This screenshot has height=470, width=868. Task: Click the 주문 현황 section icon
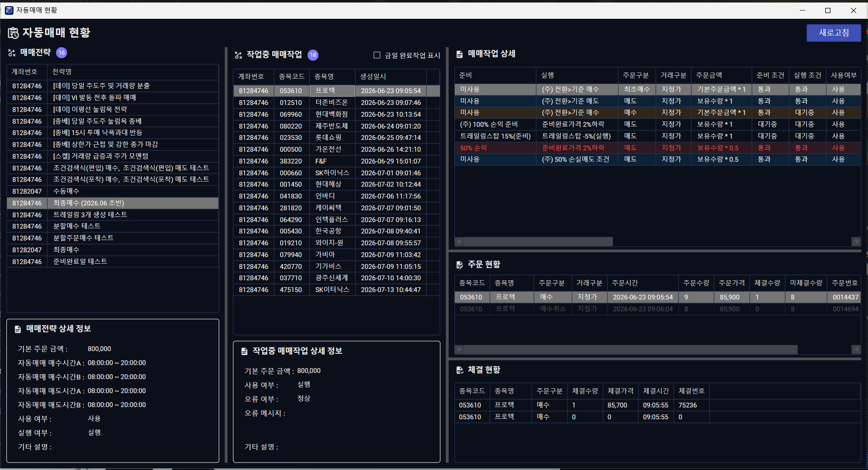click(460, 265)
